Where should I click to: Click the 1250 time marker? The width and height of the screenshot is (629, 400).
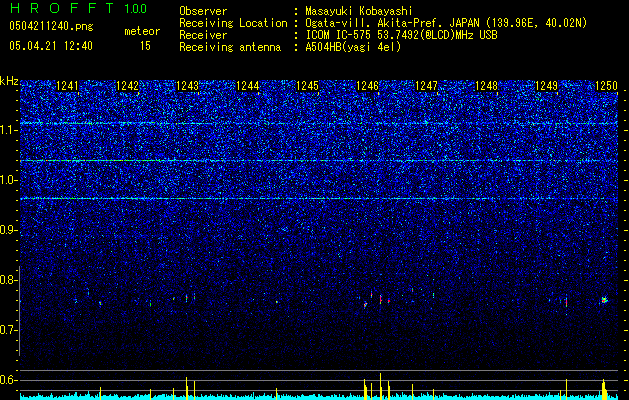tap(606, 85)
